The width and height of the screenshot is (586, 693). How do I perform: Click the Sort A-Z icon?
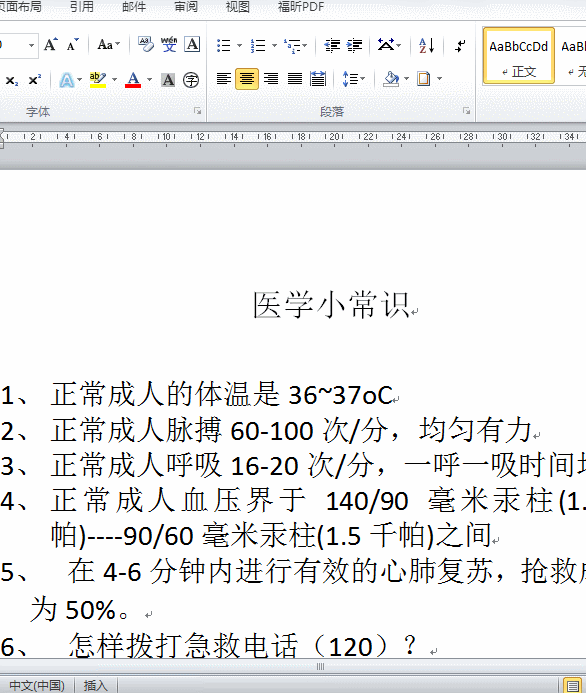[x=426, y=46]
